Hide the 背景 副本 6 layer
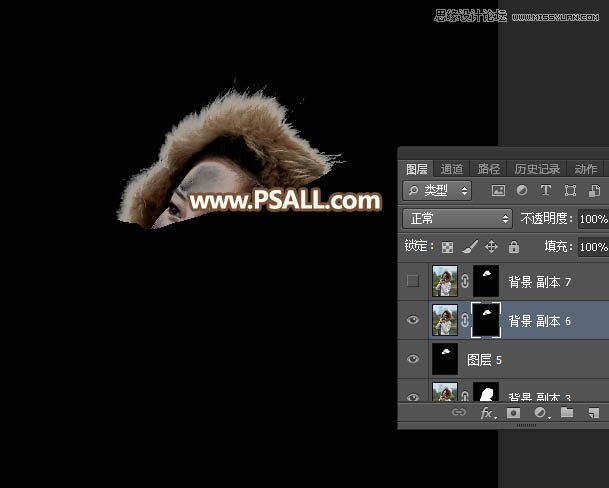 412,320
